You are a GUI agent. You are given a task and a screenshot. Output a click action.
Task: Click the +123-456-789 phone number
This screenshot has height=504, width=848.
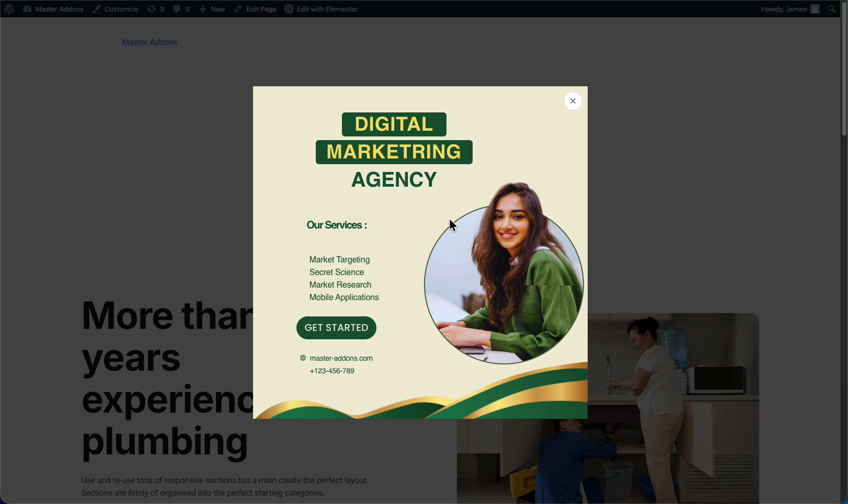pos(332,371)
